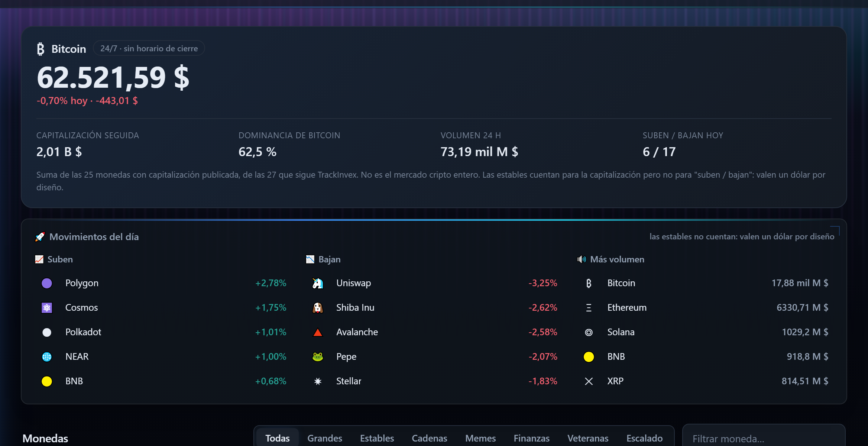The width and height of the screenshot is (868, 446).
Task: Click BNB's +0,68% change
Action: click(271, 381)
